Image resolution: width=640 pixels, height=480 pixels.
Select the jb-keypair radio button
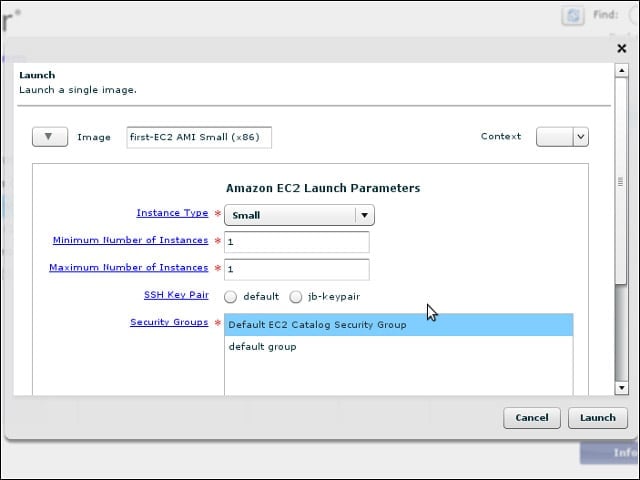click(296, 297)
